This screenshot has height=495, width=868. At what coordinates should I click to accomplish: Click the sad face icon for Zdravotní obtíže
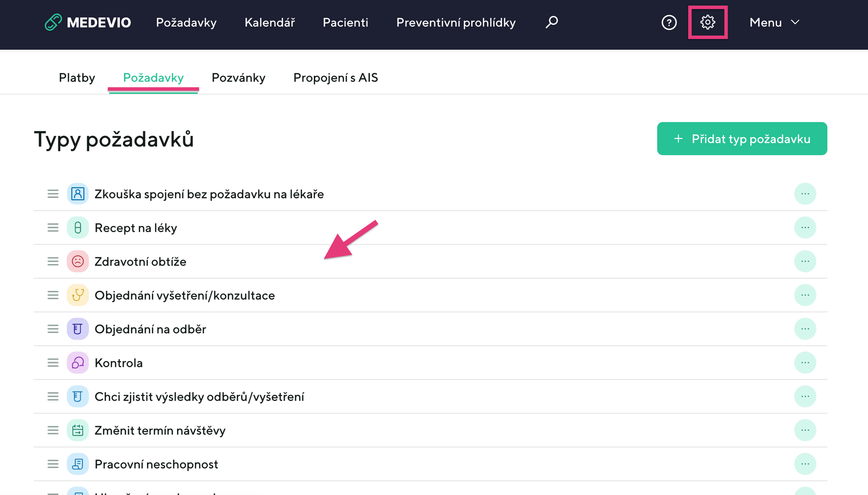[78, 261]
